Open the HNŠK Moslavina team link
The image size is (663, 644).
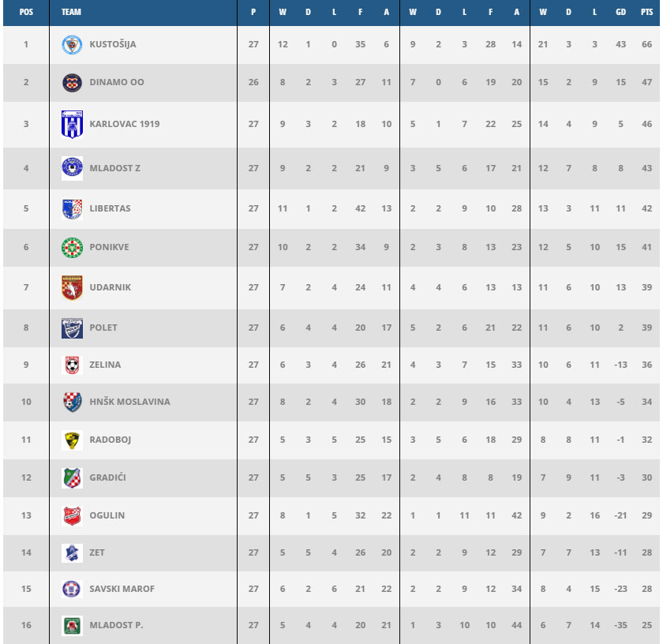coord(129,402)
